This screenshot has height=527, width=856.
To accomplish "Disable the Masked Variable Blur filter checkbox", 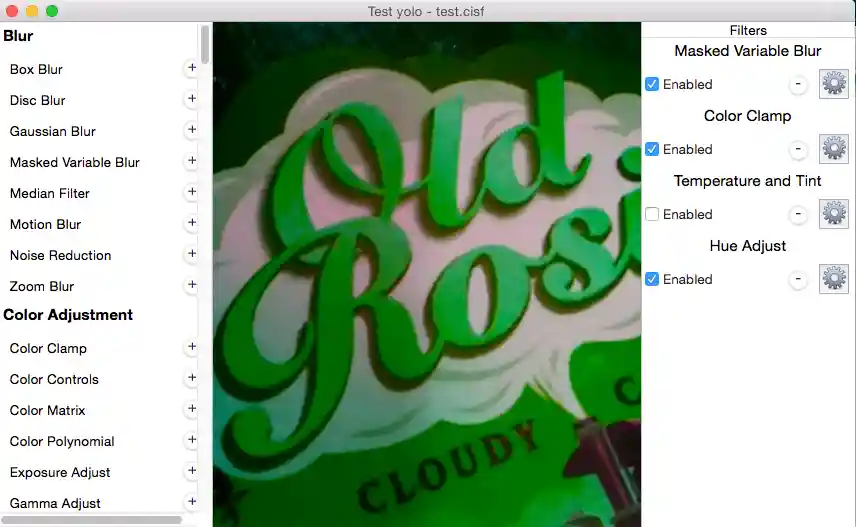I will click(x=652, y=84).
